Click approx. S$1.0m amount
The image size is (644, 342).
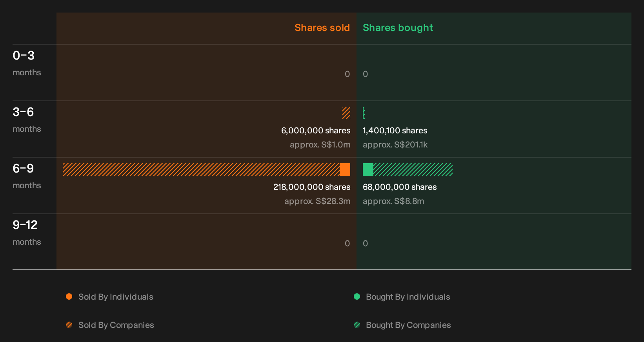pyautogui.click(x=320, y=145)
